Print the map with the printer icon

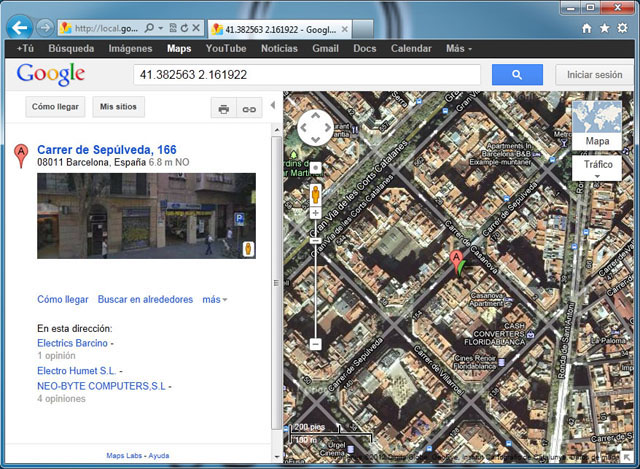click(x=224, y=109)
